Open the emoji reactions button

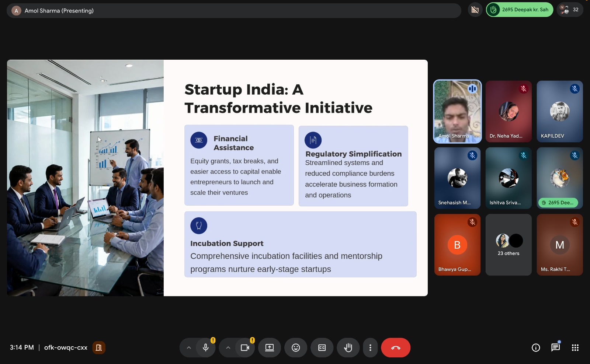(x=296, y=348)
